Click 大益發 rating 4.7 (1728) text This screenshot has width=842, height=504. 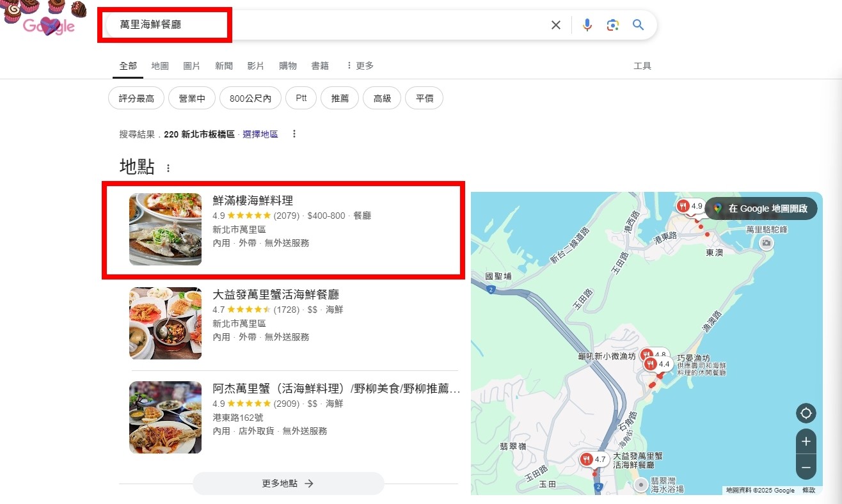click(x=256, y=310)
